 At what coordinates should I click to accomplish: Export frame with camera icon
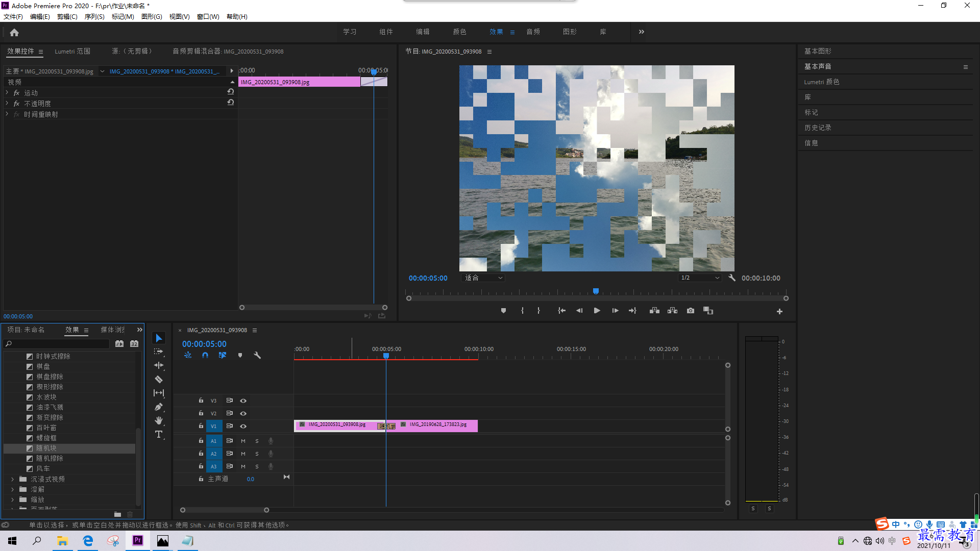point(690,311)
